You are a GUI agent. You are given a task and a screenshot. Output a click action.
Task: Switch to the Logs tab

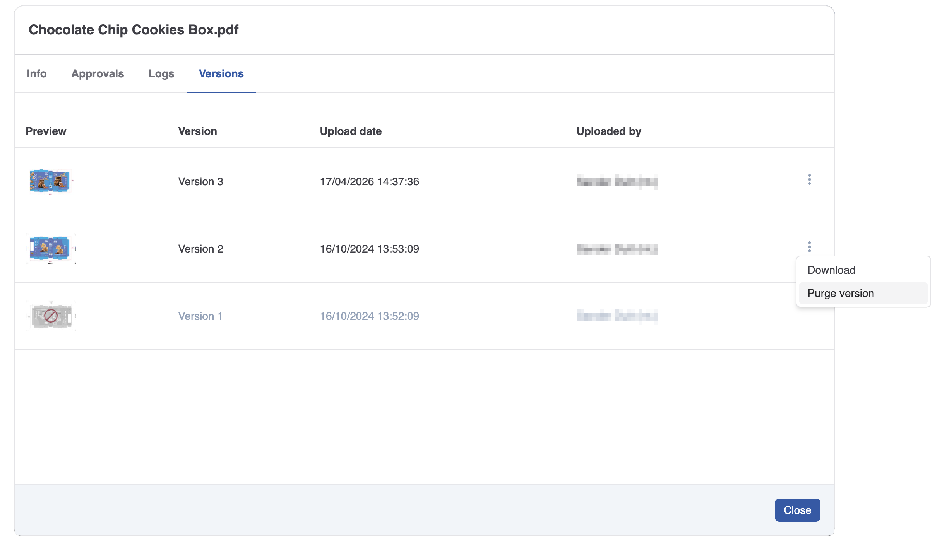(161, 73)
